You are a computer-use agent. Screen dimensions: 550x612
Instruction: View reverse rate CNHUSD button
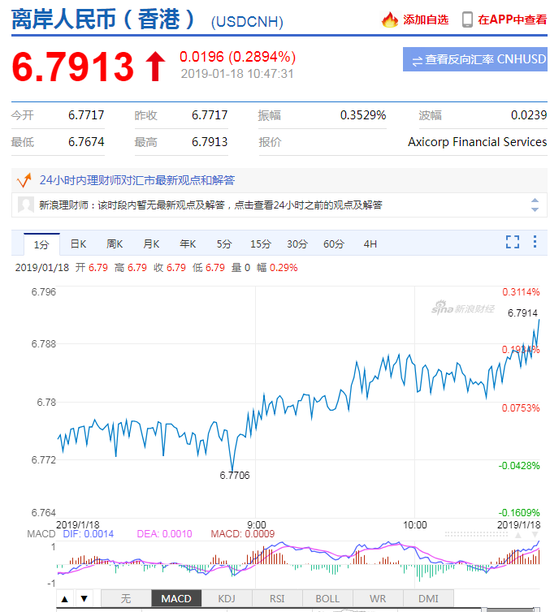click(x=475, y=59)
